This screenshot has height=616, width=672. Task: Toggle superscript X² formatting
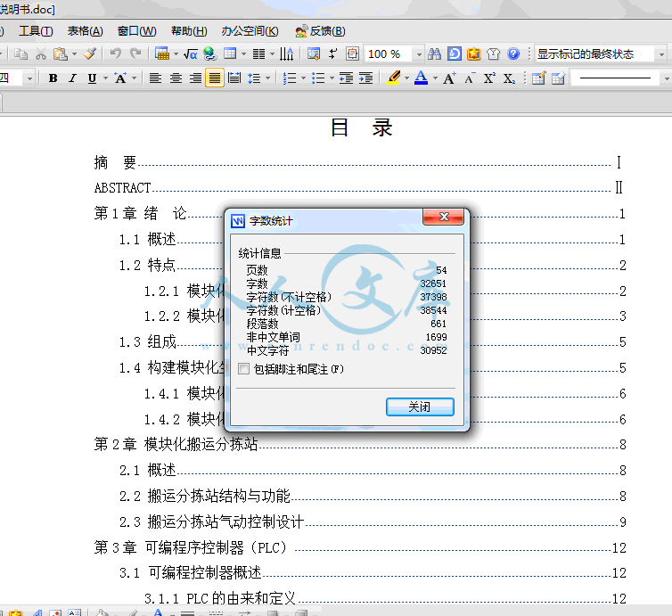489,78
